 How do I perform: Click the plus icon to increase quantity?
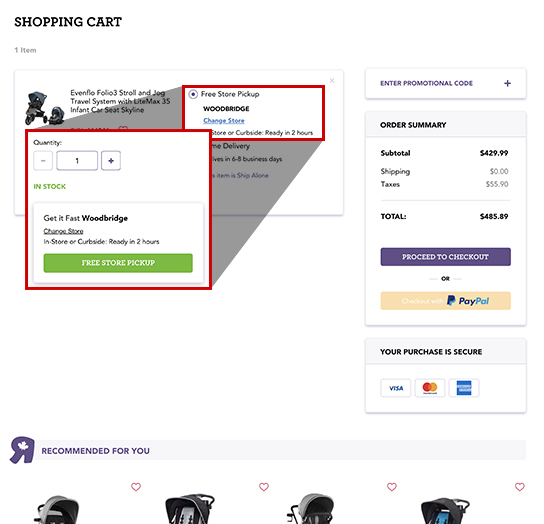tap(111, 161)
